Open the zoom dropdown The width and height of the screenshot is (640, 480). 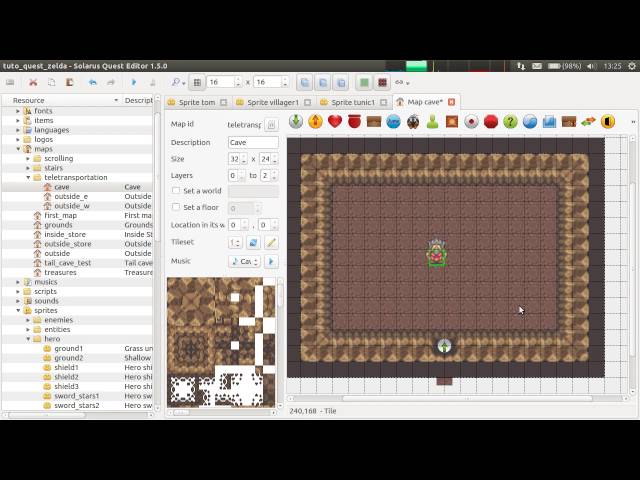click(x=178, y=82)
